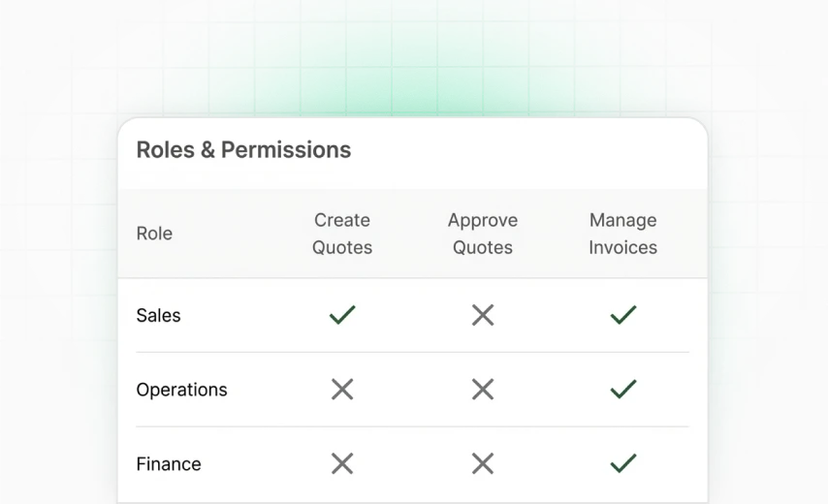Click the divider line below the Sales row
Image resolution: width=828 pixels, height=504 pixels.
[x=412, y=352]
